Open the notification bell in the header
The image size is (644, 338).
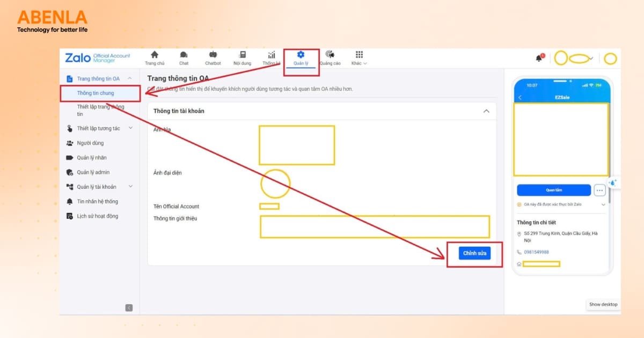coord(539,58)
